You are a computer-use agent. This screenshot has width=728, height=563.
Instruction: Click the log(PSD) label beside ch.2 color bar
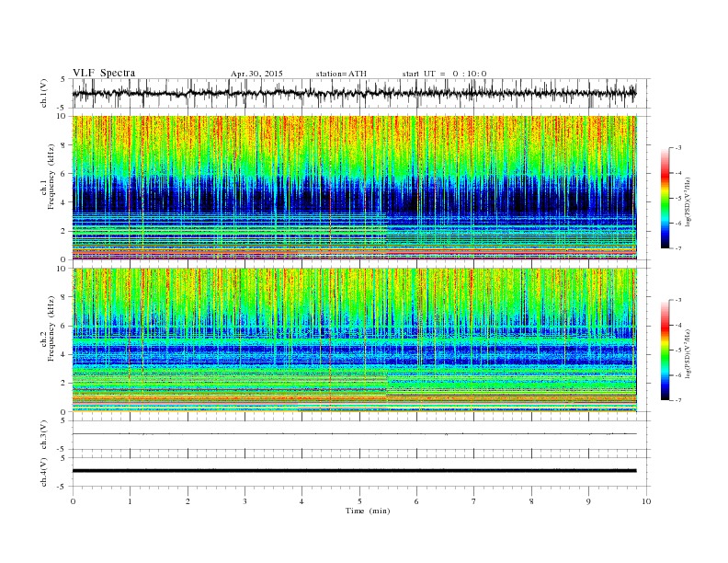click(688, 353)
